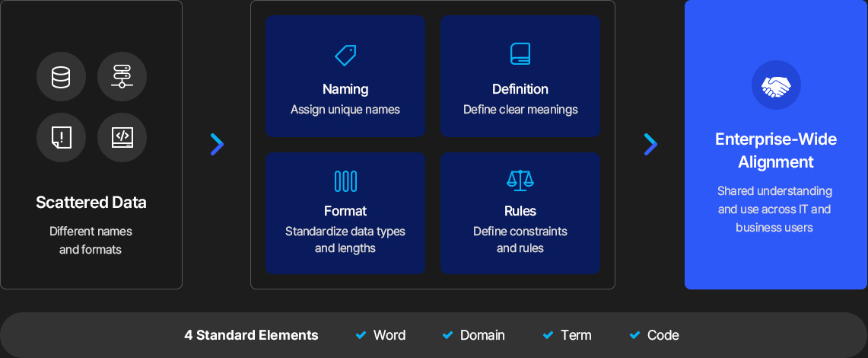Viewport: 868px width, 358px height.
Task: Click 'Standardize data types and lengths' text
Action: (x=345, y=239)
